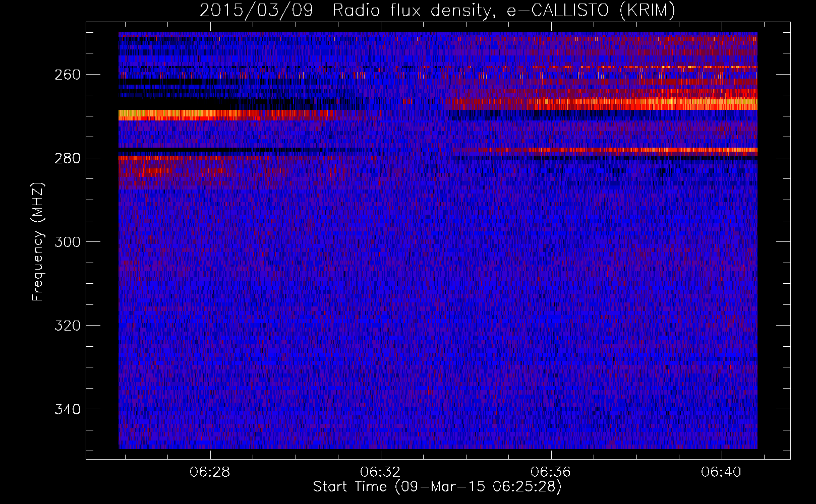
Task: Click the 06:28 time tick label
Action: coord(210,472)
